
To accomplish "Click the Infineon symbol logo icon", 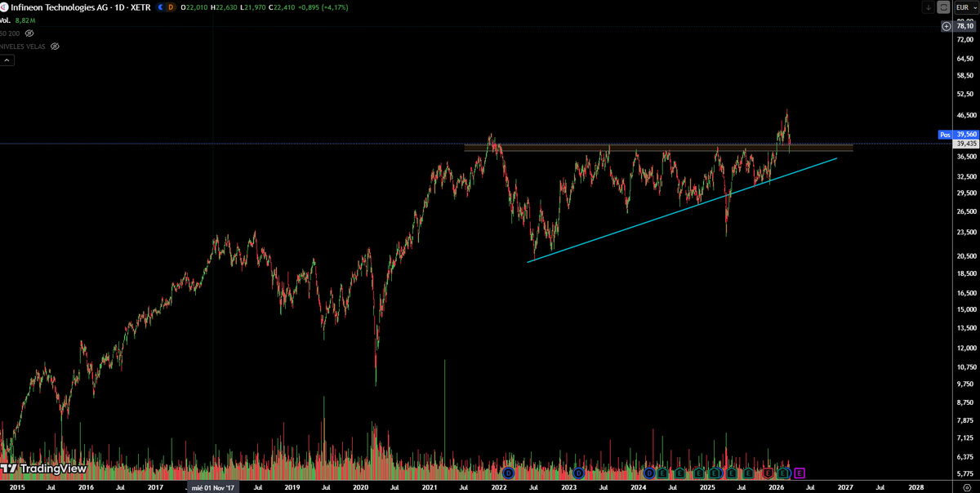I will (4, 7).
